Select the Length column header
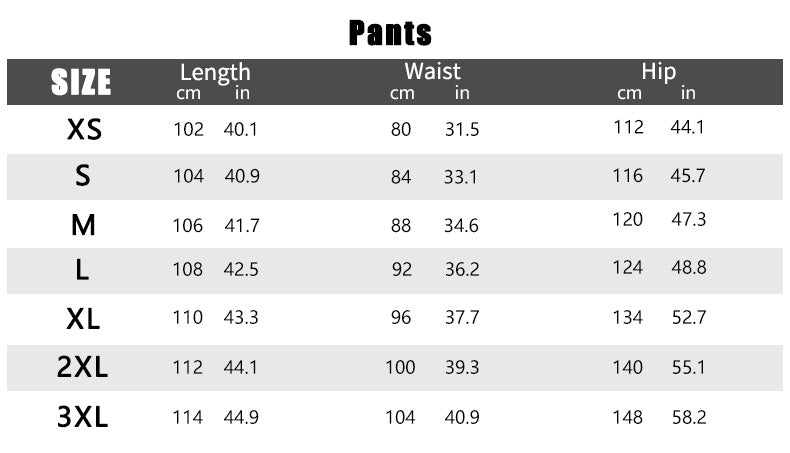This screenshot has height=453, width=790. pyautogui.click(x=215, y=73)
